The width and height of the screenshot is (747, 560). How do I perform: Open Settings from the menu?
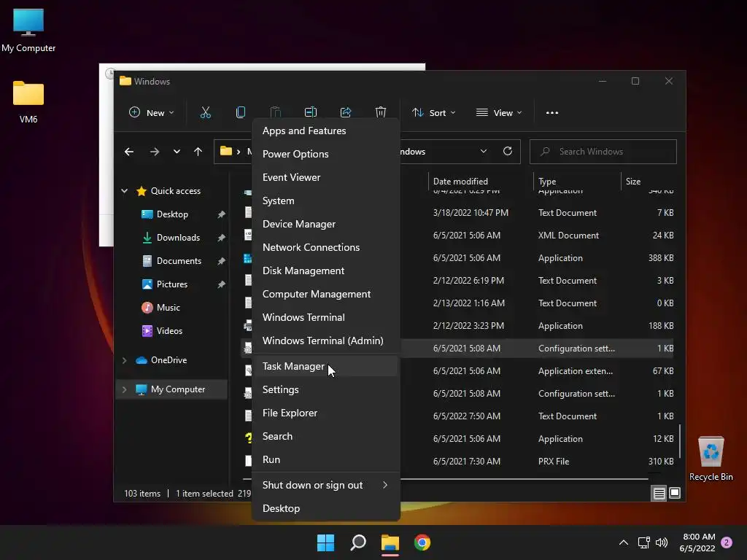pos(325,390)
